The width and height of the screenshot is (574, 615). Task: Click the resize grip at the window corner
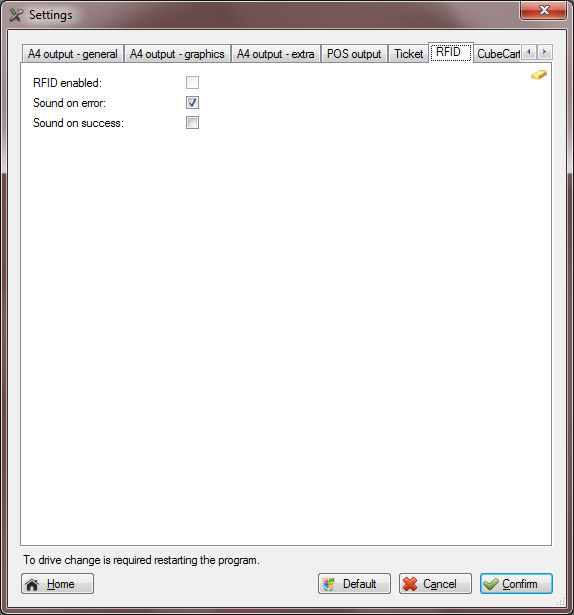561,601
